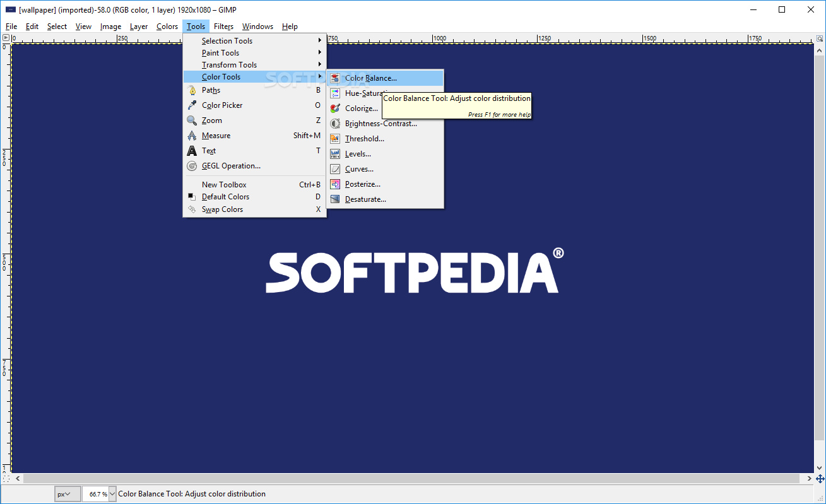
Task: Open the zoom percentage dropdown arrow
Action: click(x=113, y=494)
